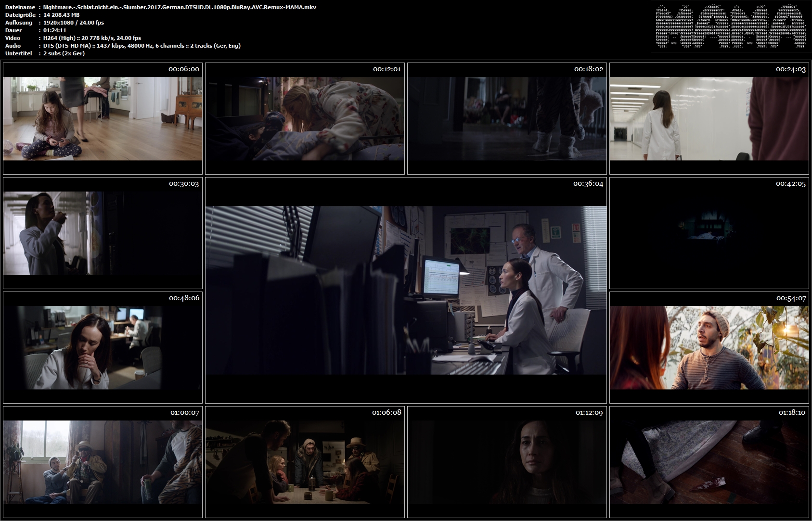Click the 01:12:09 timestamp
The width and height of the screenshot is (812, 521).
point(589,413)
